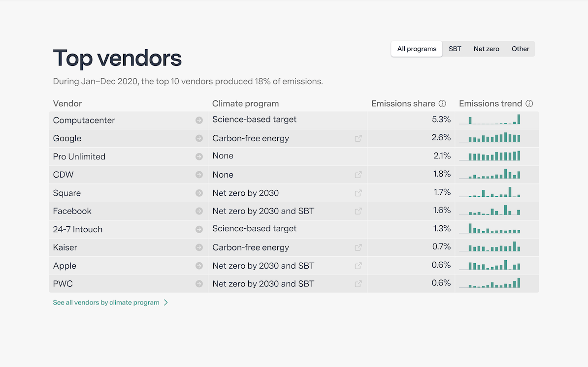The width and height of the screenshot is (588, 367).
Task: Select the All programs filter
Action: point(417,49)
